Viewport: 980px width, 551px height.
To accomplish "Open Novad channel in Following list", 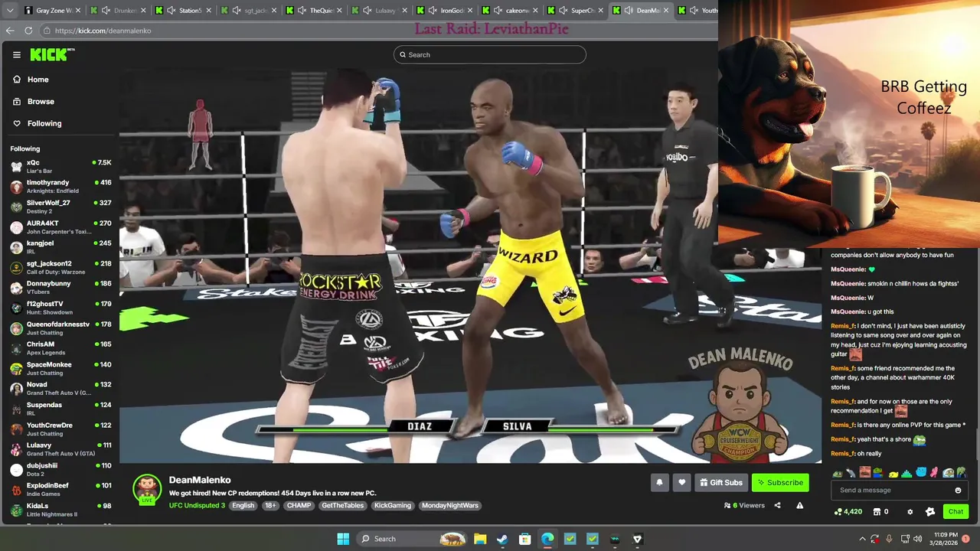I will [60, 389].
